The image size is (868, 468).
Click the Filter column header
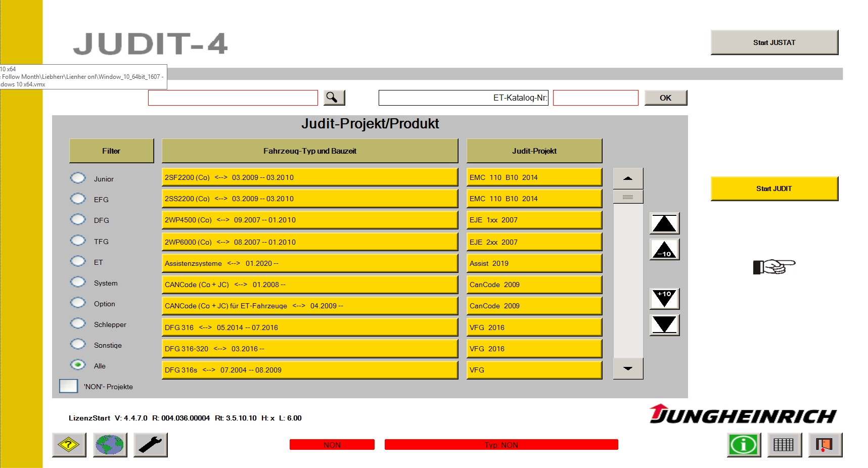(111, 151)
